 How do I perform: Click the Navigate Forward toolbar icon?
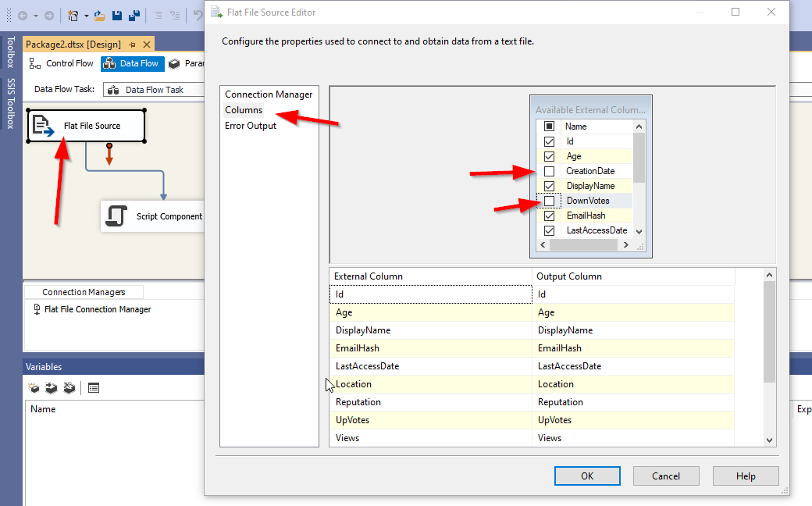point(48,16)
